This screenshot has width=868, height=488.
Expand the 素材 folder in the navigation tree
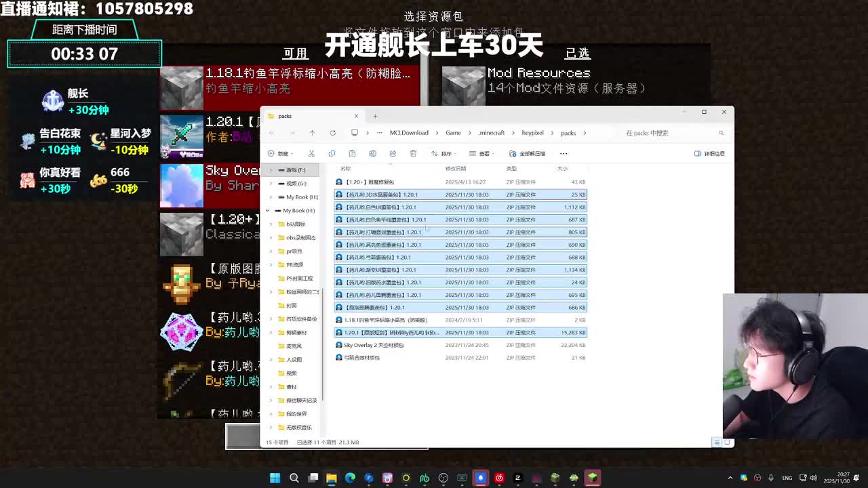[x=272, y=386]
